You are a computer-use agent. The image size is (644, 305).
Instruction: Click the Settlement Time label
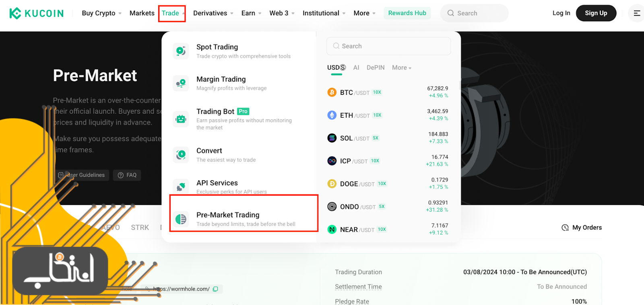coord(358,287)
